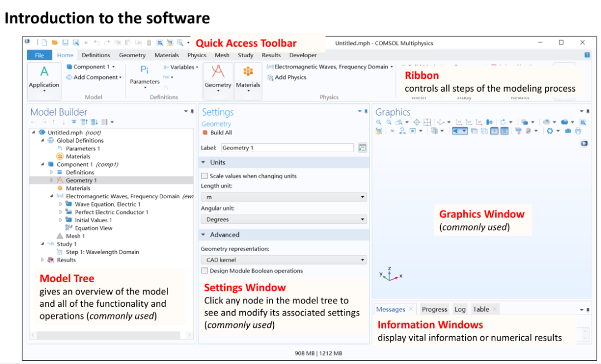Click the Go to Default View icon

click(x=440, y=122)
